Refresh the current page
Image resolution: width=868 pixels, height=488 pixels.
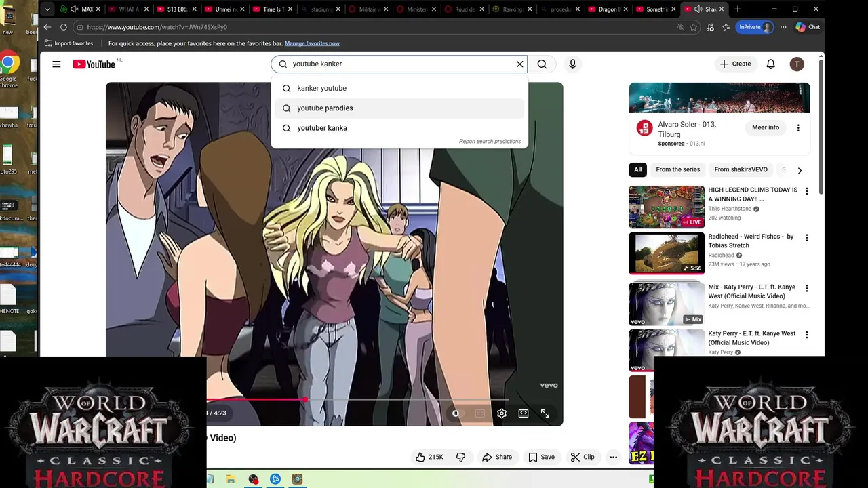pyautogui.click(x=64, y=27)
